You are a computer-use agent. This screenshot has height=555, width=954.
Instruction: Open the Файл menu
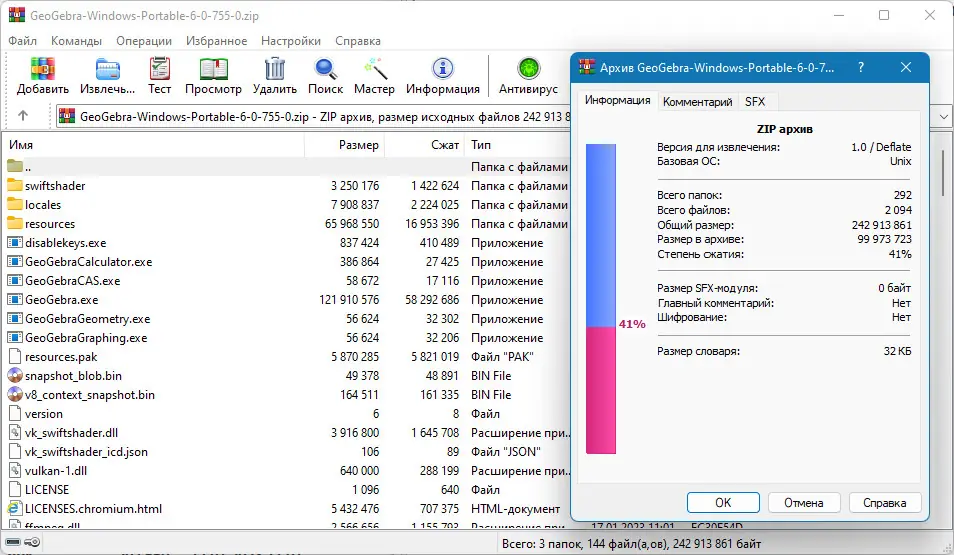(x=23, y=41)
